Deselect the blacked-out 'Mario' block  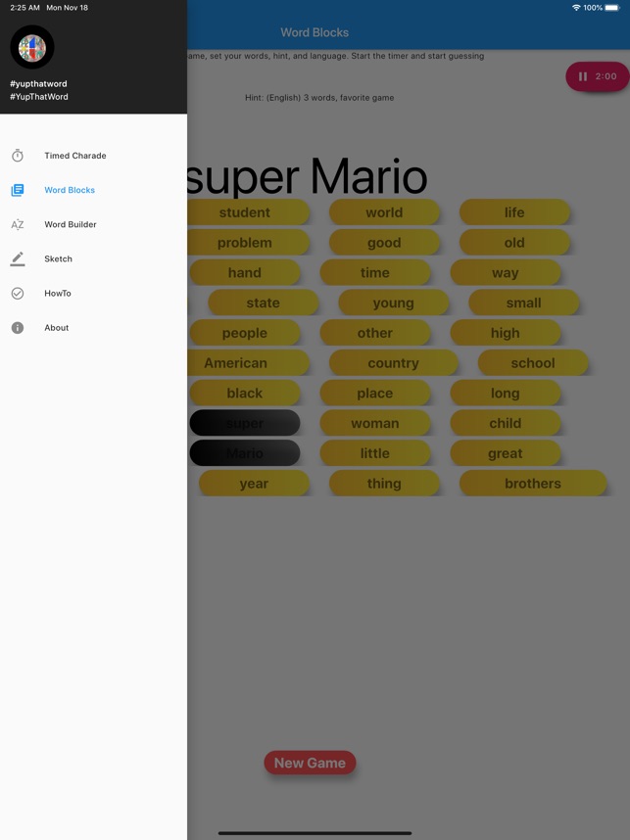[x=245, y=452]
